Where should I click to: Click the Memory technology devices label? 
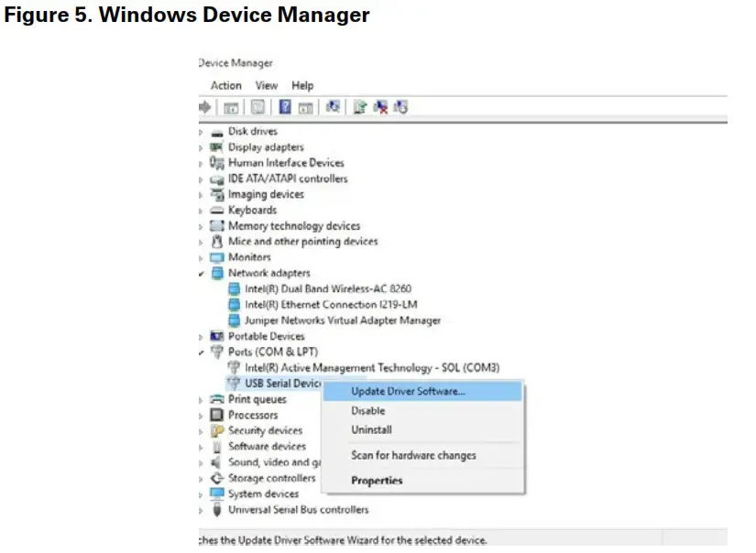(x=294, y=226)
